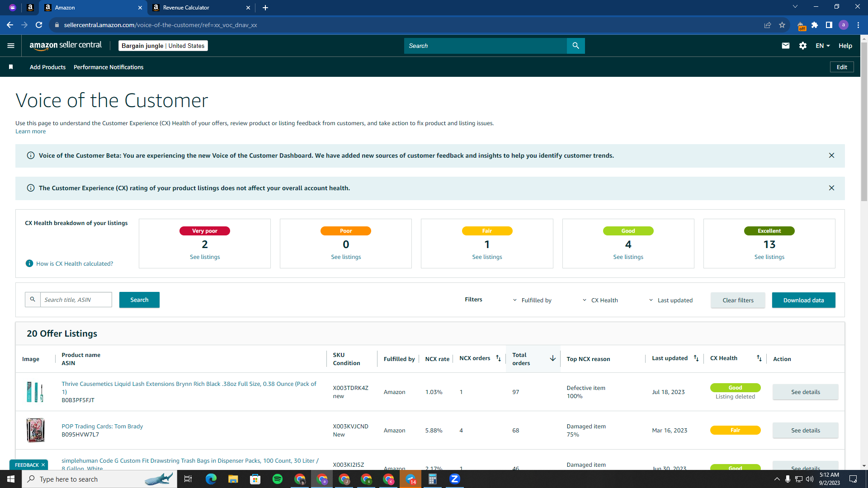
Task: See details for Thrive Causemetics listing
Action: point(805,392)
